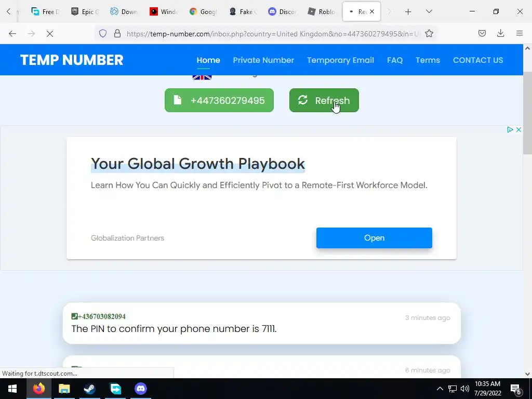532x399 pixels.
Task: Open File Explorer from the taskbar
Action: click(64, 389)
